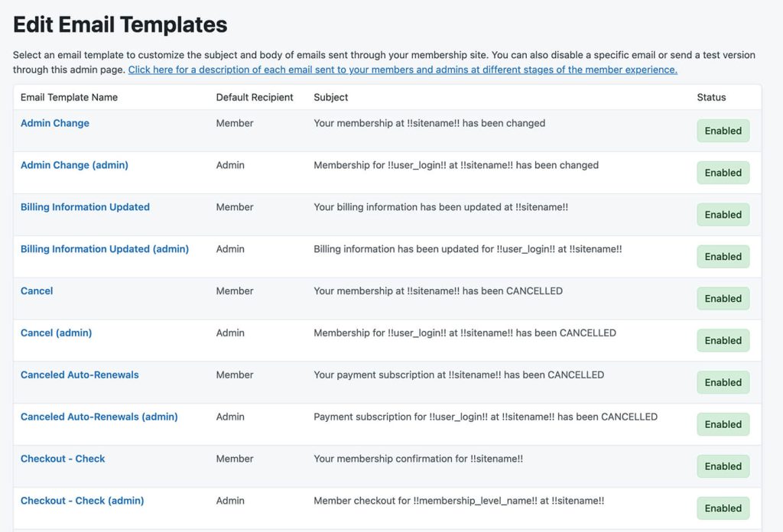Screen dimensions: 783x532
Task: Click Enabled status for Checkout - Check
Action: tap(723, 466)
